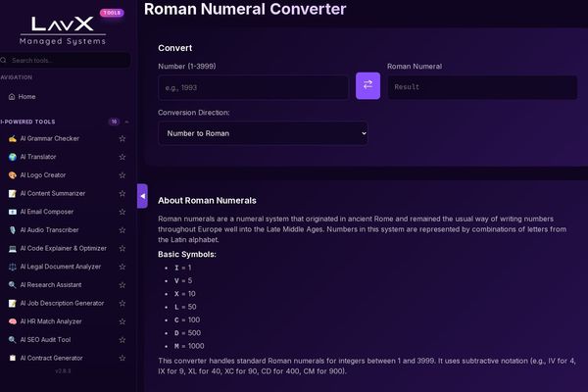
Task: Go to AI Legal Document Analyzer
Action: 61,267
